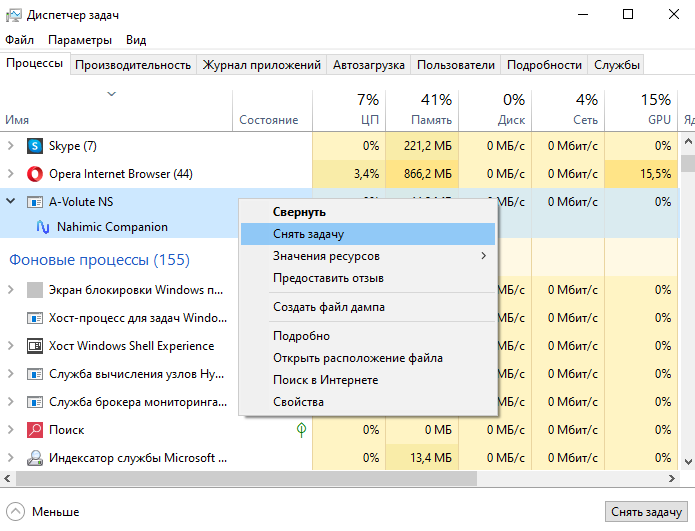Select Свернуть in the context menu
The image size is (695, 531).
coord(368,212)
